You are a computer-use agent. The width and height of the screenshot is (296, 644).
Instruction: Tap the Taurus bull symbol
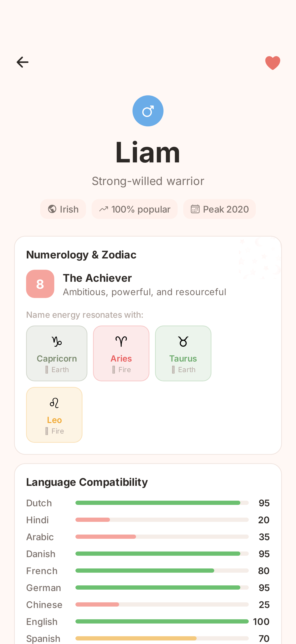(x=183, y=342)
